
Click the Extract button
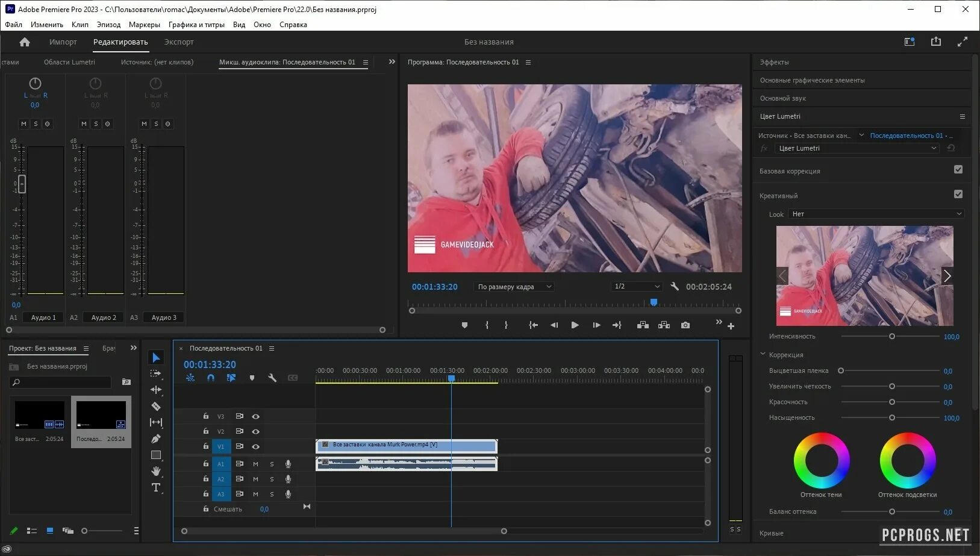pos(664,325)
